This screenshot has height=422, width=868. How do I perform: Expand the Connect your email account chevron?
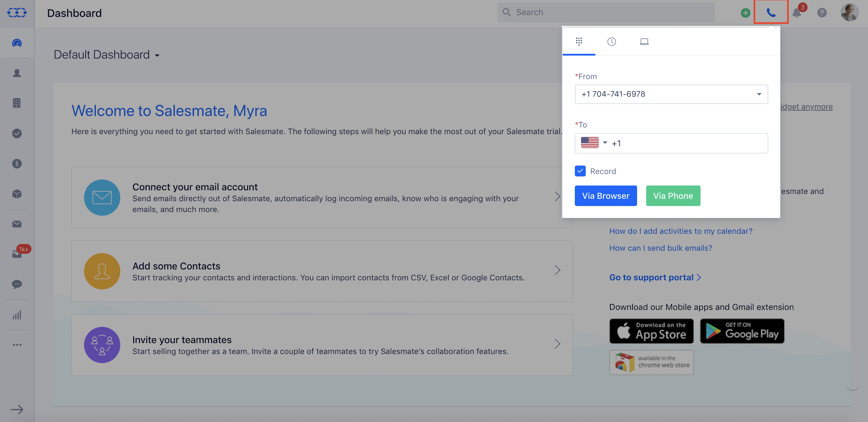(x=558, y=196)
